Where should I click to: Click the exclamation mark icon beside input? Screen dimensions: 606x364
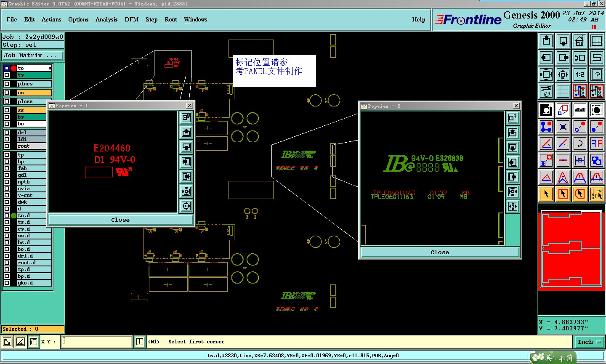pos(140,342)
